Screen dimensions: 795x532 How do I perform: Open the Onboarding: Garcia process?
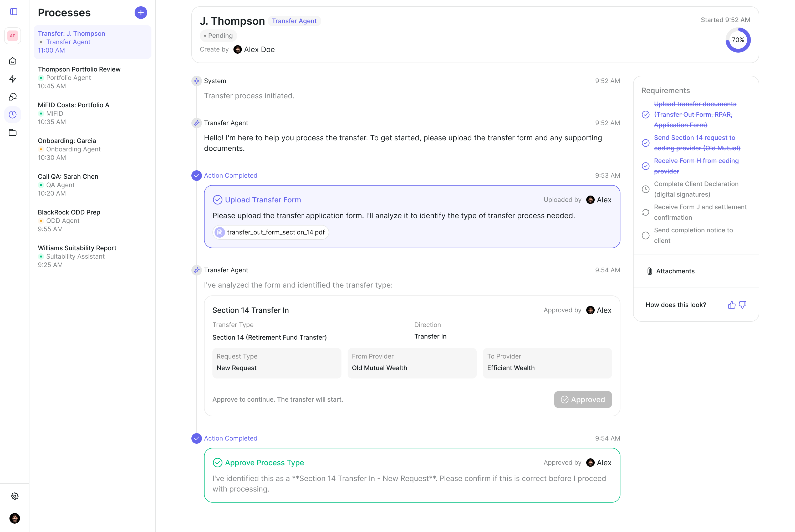tap(92, 149)
